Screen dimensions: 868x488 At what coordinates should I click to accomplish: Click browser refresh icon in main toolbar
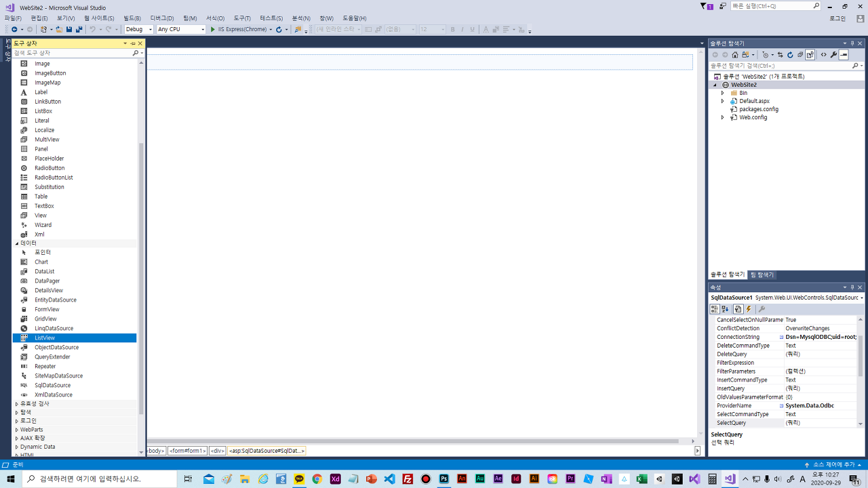279,29
